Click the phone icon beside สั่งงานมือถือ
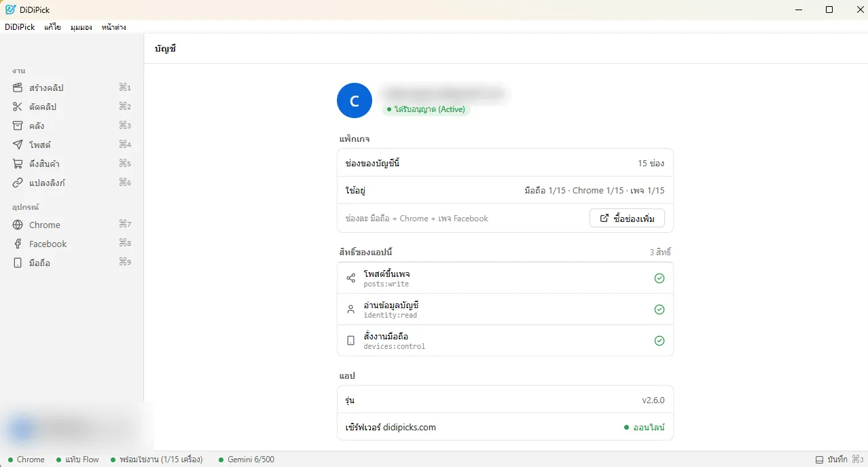 [350, 341]
